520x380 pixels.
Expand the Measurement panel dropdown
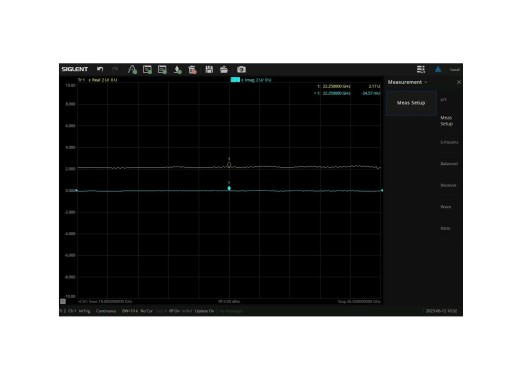click(407, 82)
